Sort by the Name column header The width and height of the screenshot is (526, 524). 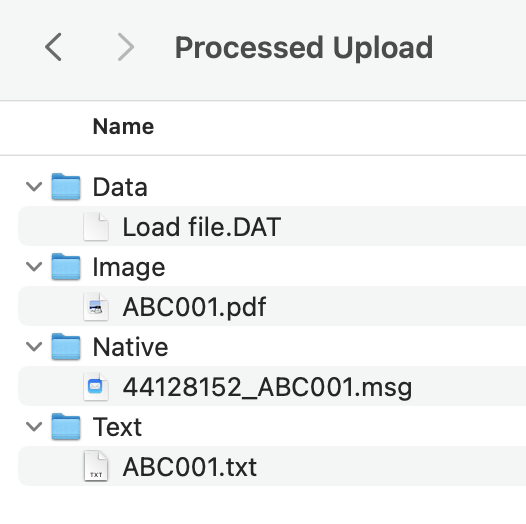coord(123,126)
